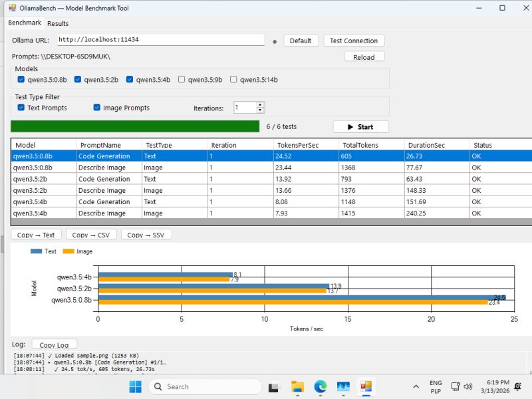Focus the Ollama URL input field
532x399 pixels.
[x=161, y=40]
